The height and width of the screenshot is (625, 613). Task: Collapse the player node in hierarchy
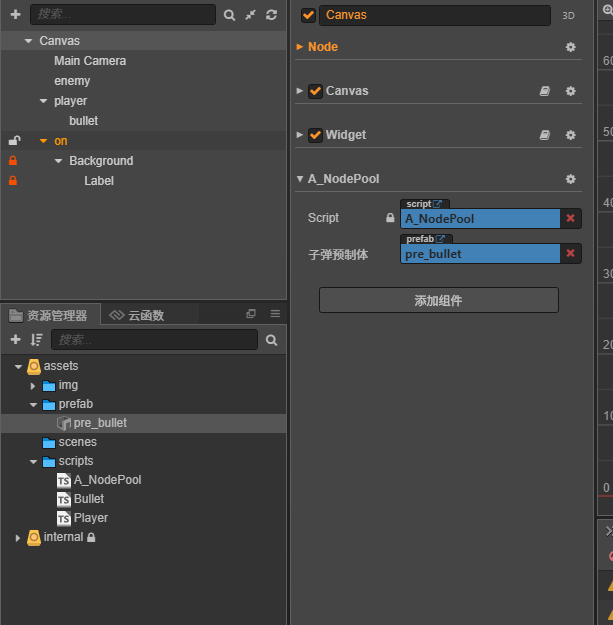pos(43,101)
